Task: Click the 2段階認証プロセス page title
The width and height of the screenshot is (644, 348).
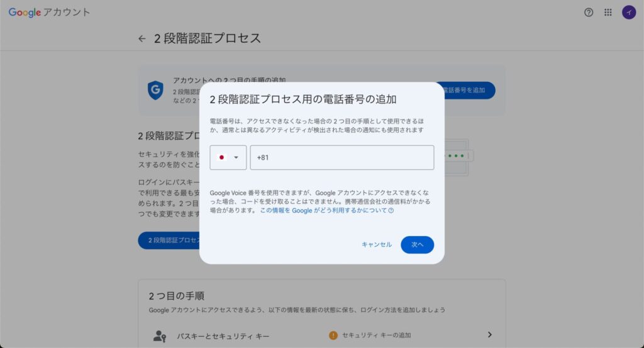Action: pos(208,38)
